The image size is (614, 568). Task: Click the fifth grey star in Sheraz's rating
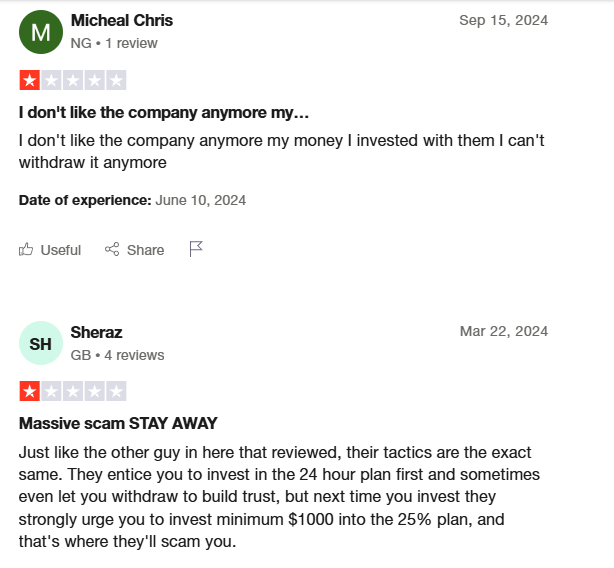[116, 391]
